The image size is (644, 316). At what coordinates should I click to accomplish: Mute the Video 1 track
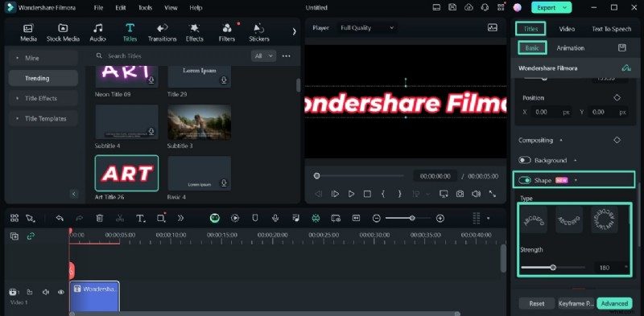[46, 292]
